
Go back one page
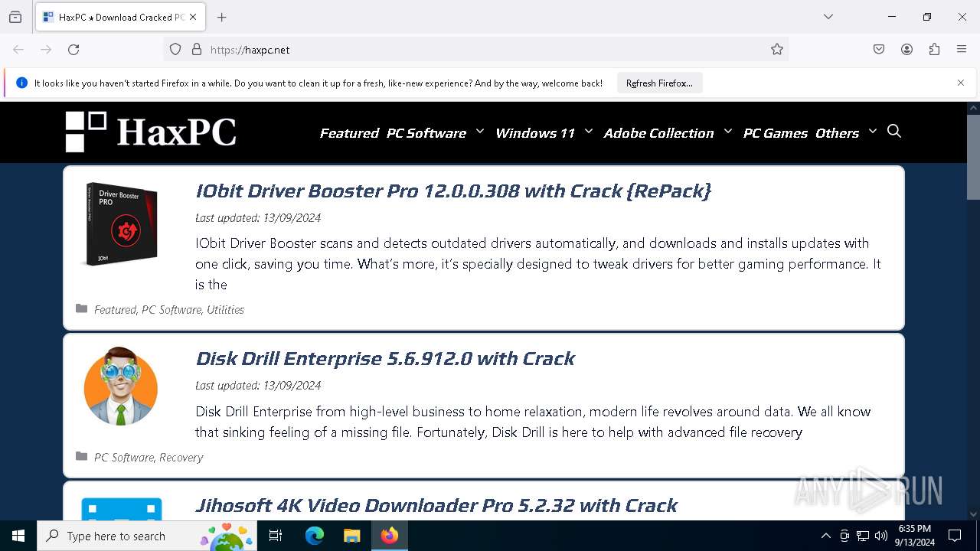pyautogui.click(x=18, y=50)
